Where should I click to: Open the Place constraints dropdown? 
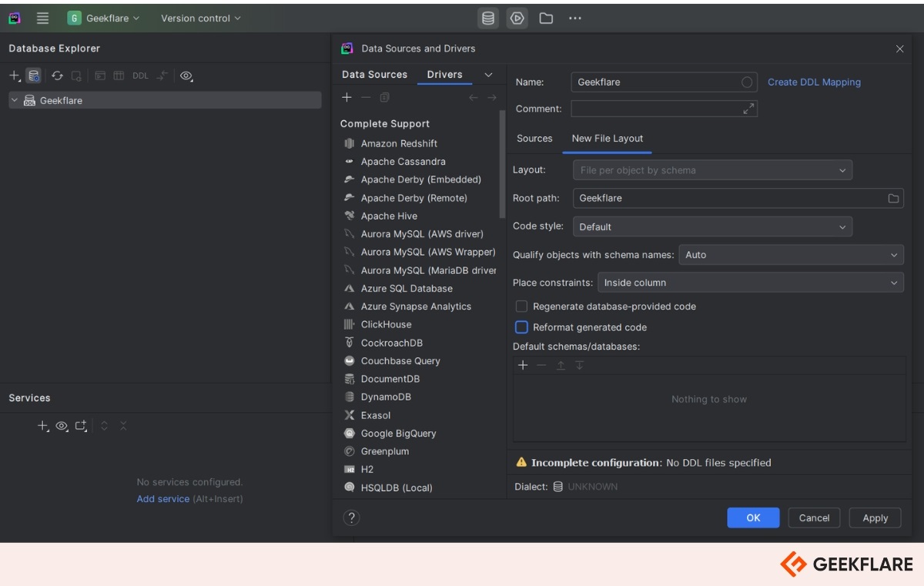pyautogui.click(x=751, y=283)
